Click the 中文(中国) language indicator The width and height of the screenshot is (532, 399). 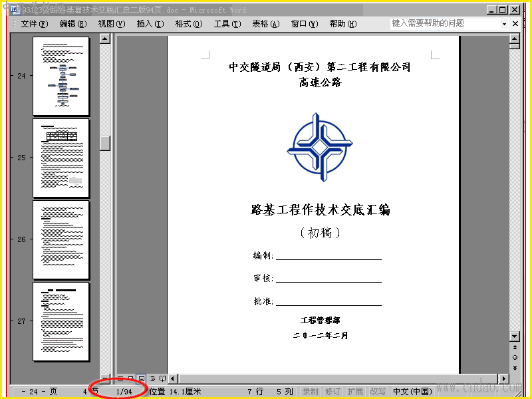tap(412, 392)
